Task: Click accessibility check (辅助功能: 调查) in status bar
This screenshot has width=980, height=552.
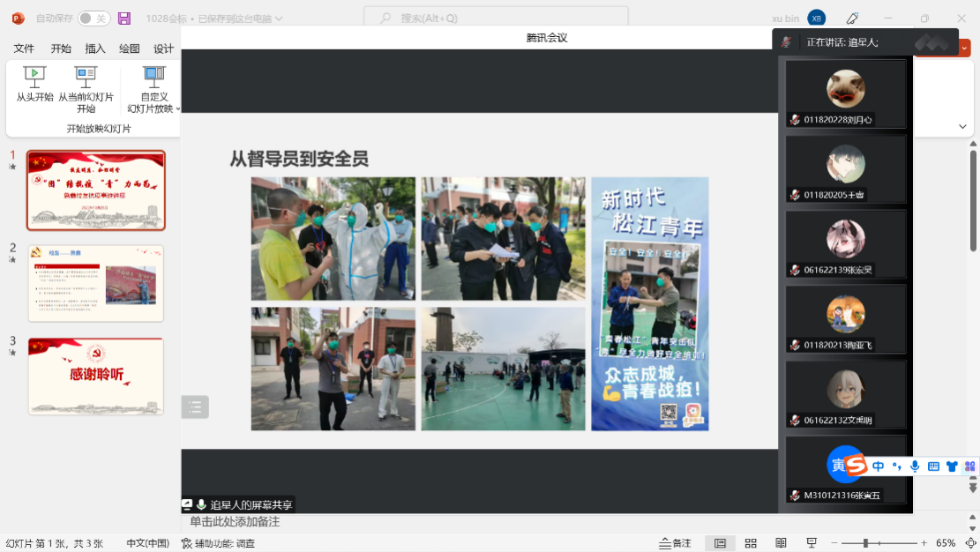Action: click(x=218, y=543)
